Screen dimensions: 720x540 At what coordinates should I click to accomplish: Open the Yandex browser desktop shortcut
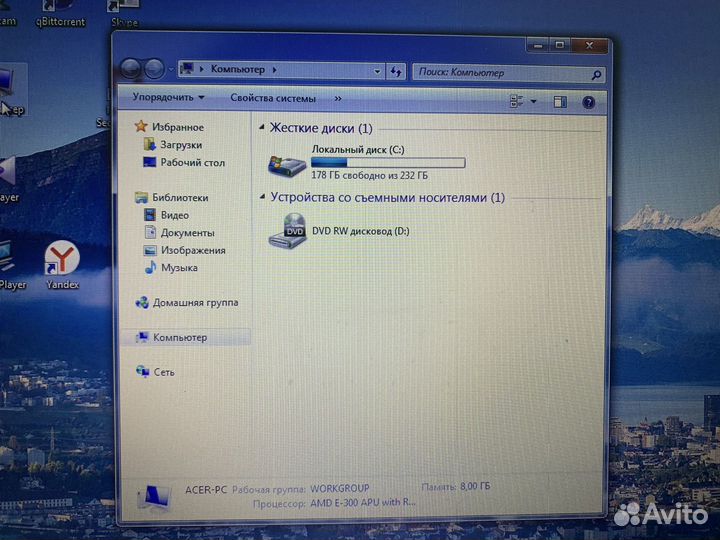62,260
